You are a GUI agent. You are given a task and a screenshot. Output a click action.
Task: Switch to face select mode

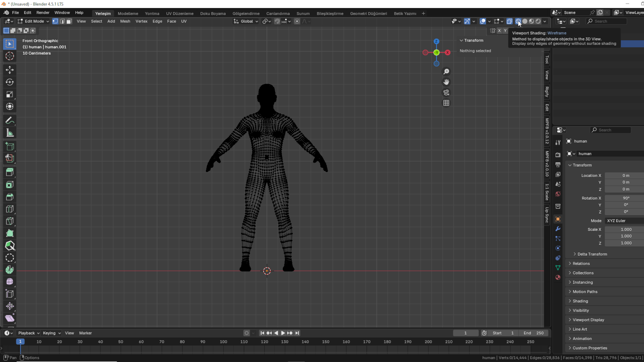coord(69,21)
